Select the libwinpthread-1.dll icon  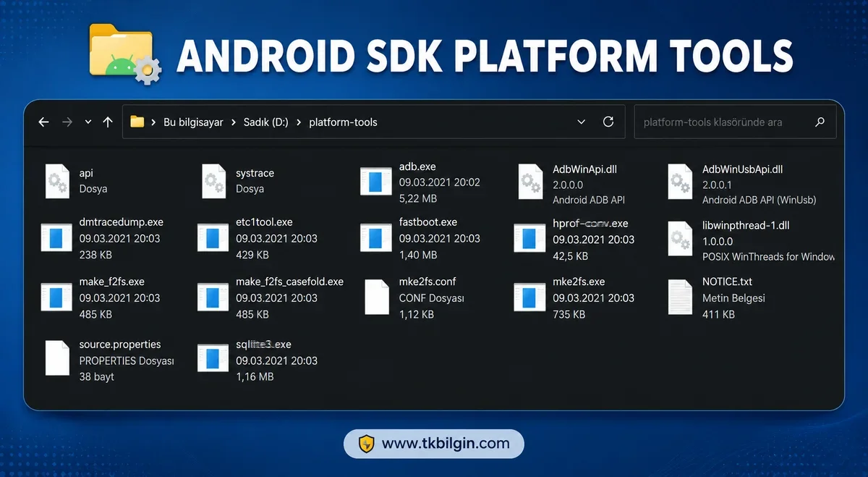pyautogui.click(x=680, y=239)
